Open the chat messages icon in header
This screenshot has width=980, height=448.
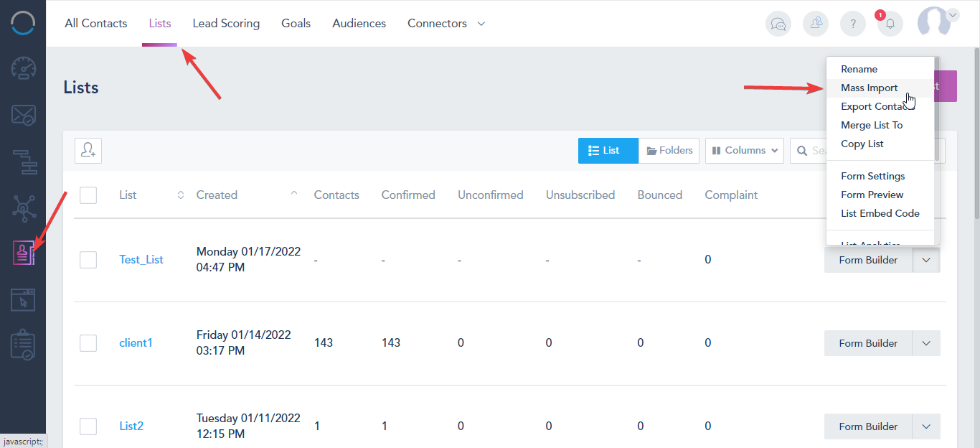[778, 24]
